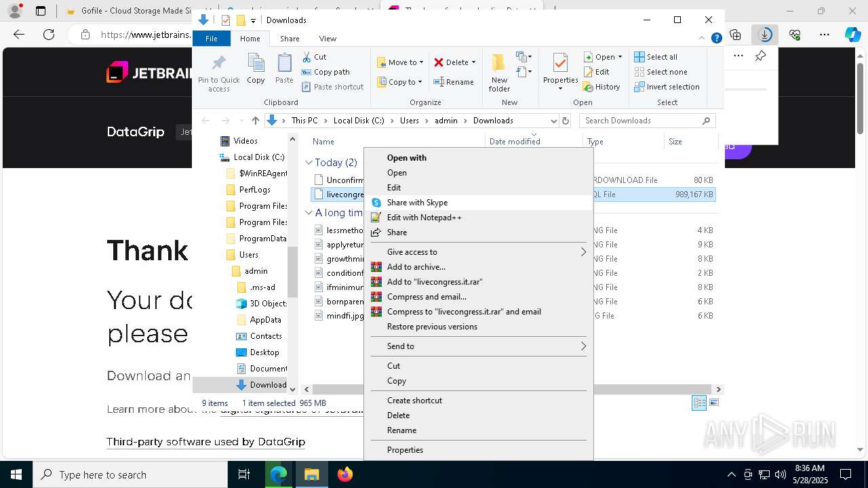Choose Create shortcut in context menu
The image size is (868, 488).
[x=479, y=401]
